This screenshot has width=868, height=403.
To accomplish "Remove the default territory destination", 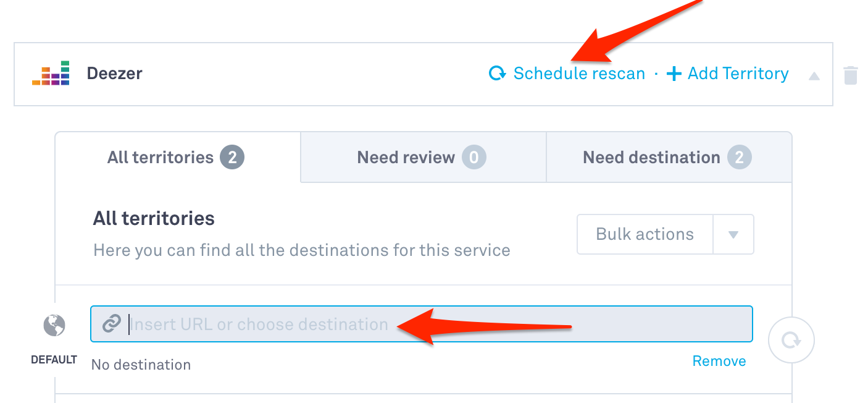I will [x=719, y=361].
